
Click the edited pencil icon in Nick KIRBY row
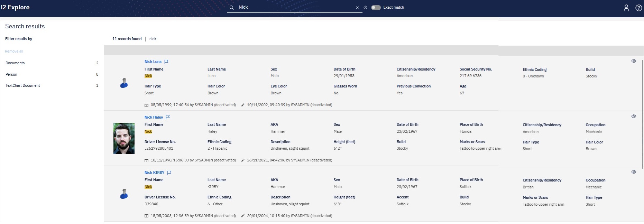(243, 216)
